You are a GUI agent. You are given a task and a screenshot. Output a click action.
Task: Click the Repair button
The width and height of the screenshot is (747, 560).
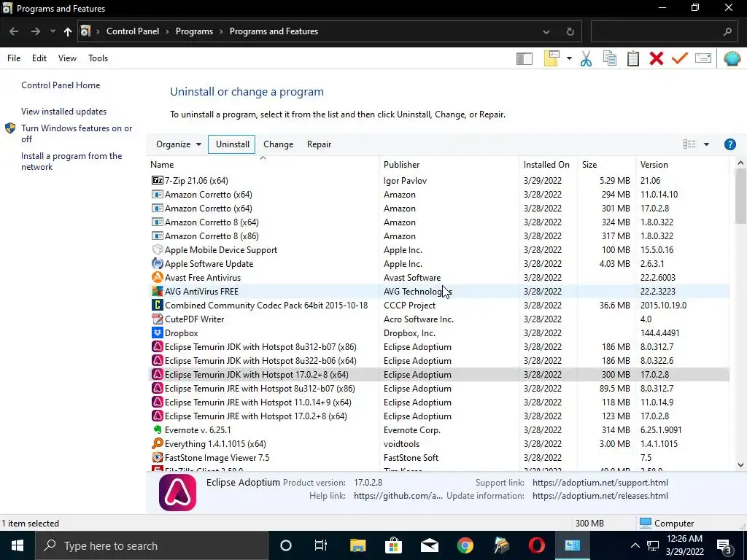[320, 144]
